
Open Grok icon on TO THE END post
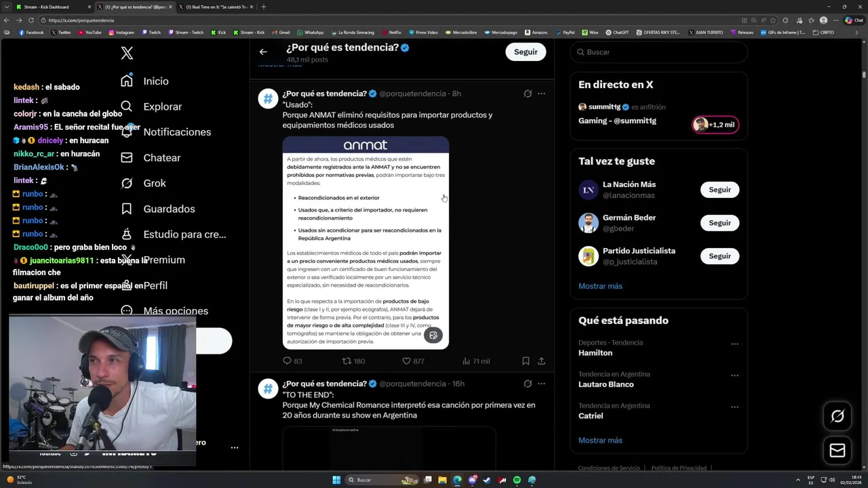click(528, 384)
